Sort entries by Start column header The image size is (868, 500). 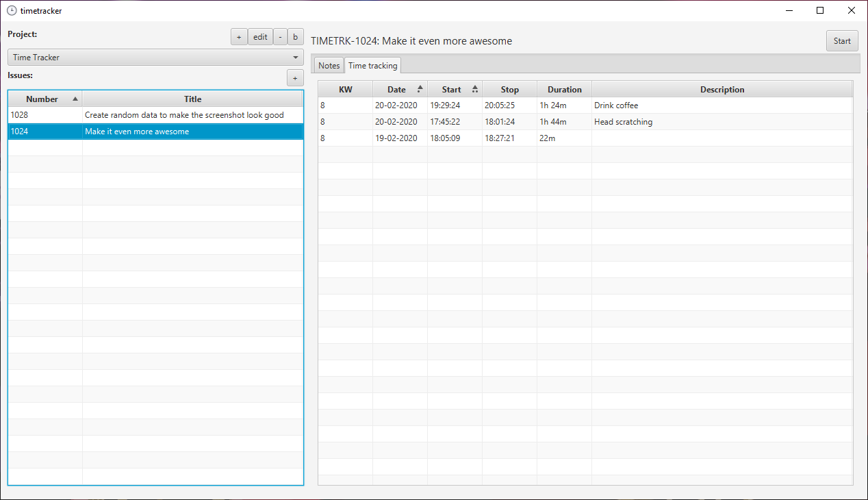pos(455,89)
